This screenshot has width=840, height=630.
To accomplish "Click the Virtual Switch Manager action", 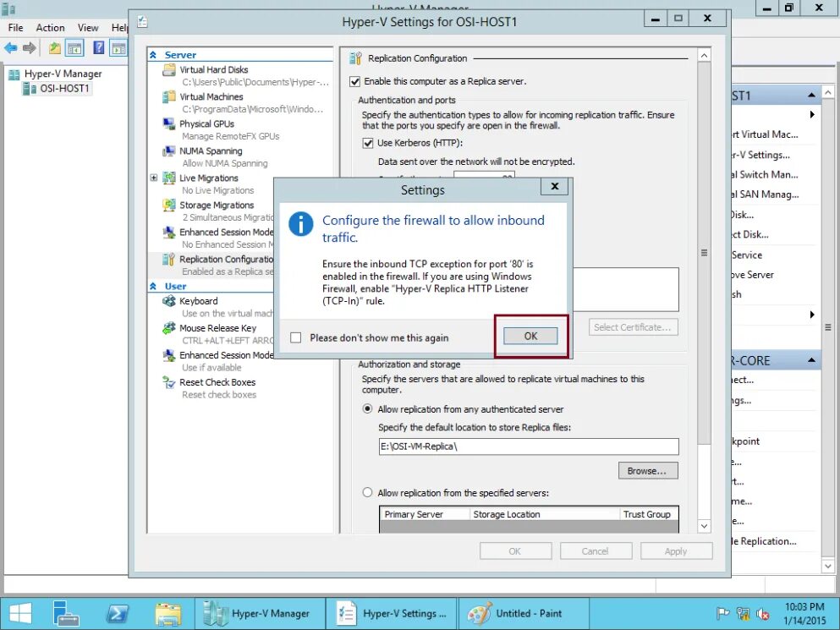I will click(765, 175).
